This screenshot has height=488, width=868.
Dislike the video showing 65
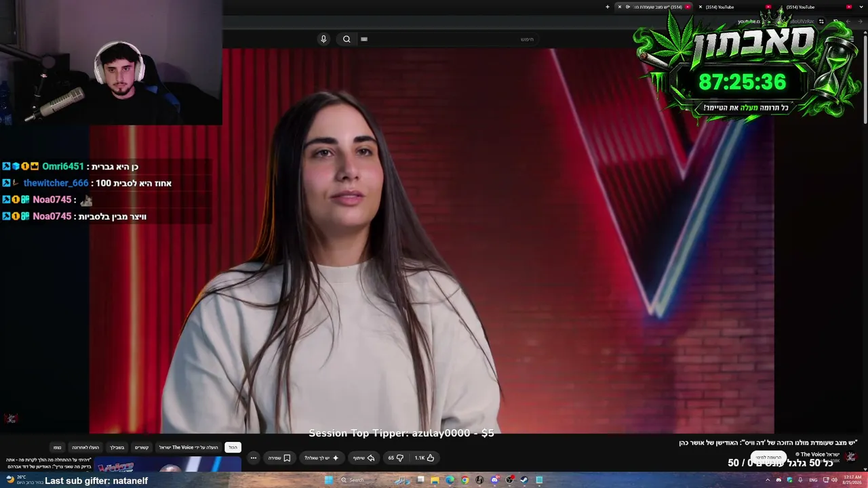click(x=395, y=458)
